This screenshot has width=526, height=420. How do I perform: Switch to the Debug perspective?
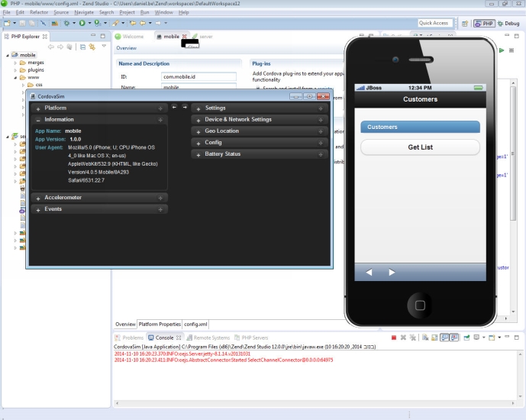[x=508, y=24]
